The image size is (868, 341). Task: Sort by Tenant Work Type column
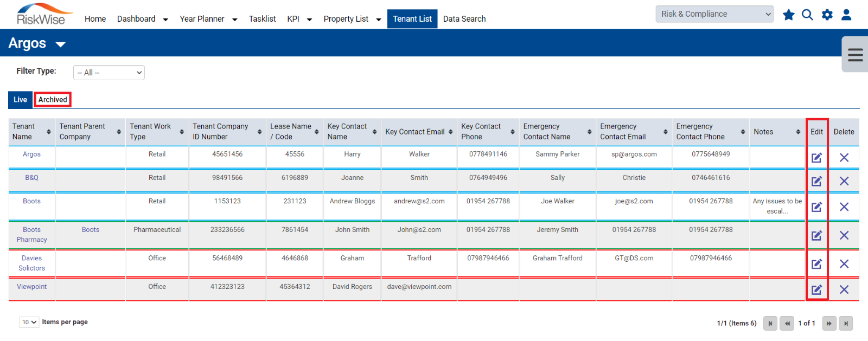coord(182,132)
